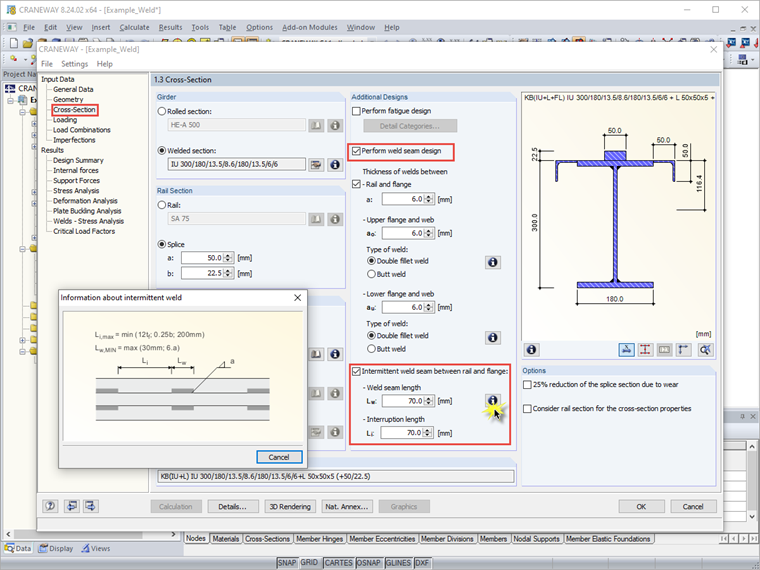Toggle the stress points display icon
The image size is (760, 570).
pos(645,349)
